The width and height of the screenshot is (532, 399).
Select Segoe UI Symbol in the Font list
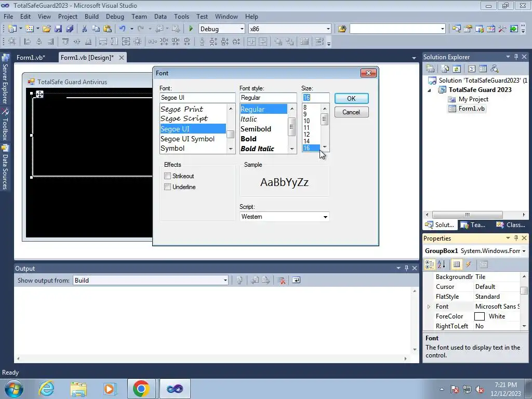[188, 139]
